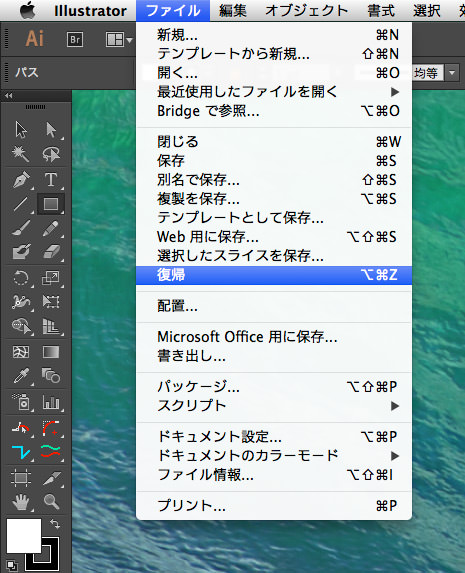The width and height of the screenshot is (465, 573).
Task: Select the Eyedropper tool
Action: click(21, 376)
